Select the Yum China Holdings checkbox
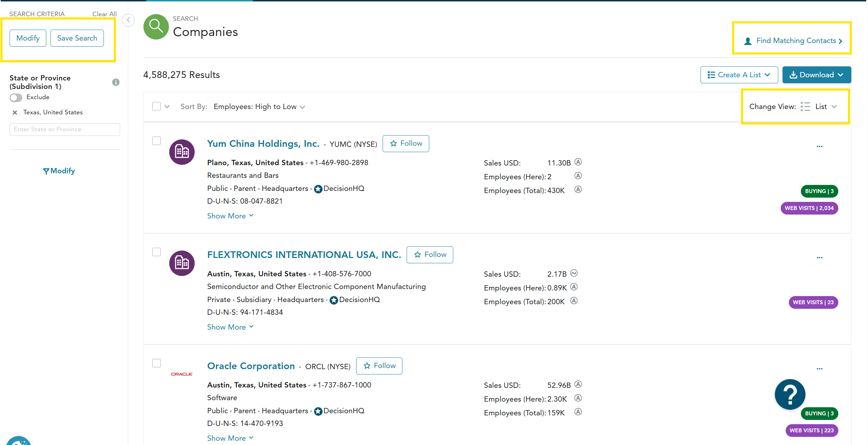 tap(157, 141)
